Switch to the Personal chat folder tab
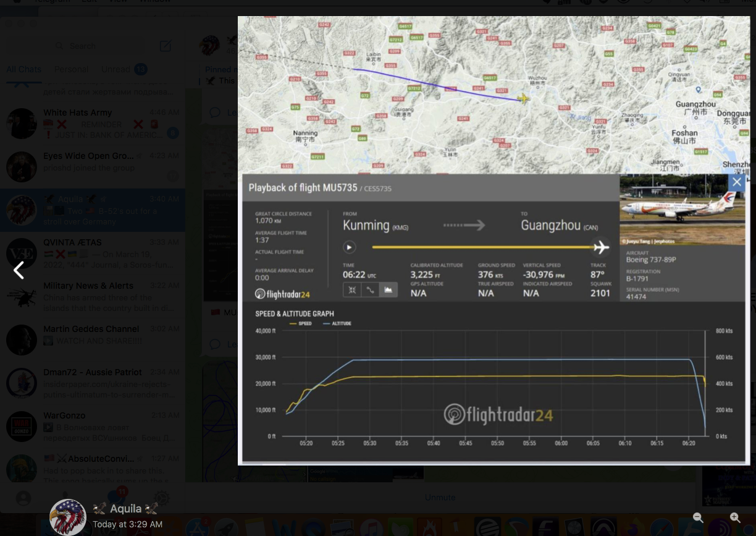This screenshot has height=536, width=756. [72, 69]
